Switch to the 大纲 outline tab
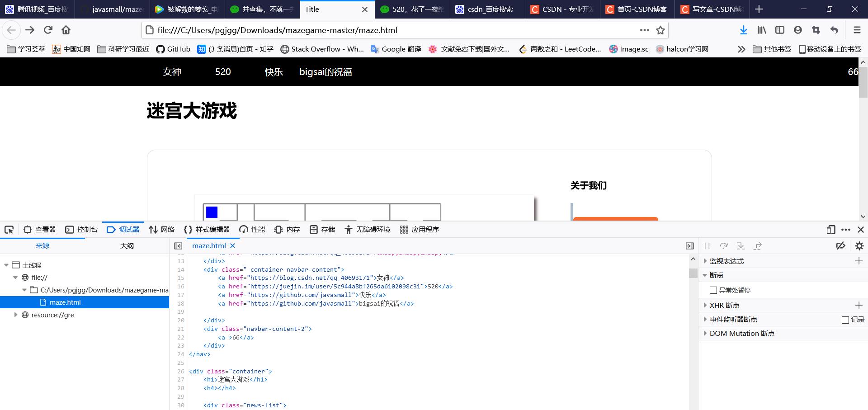This screenshot has width=868, height=410. [127, 246]
